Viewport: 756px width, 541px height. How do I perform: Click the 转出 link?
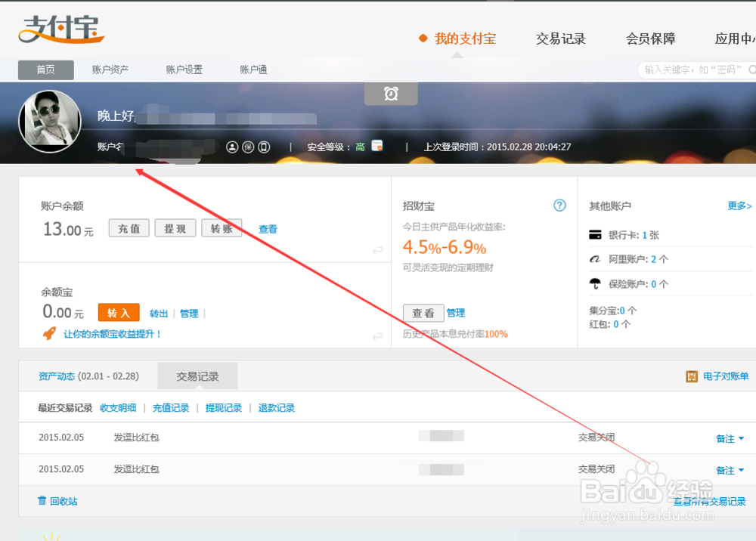[x=159, y=314]
